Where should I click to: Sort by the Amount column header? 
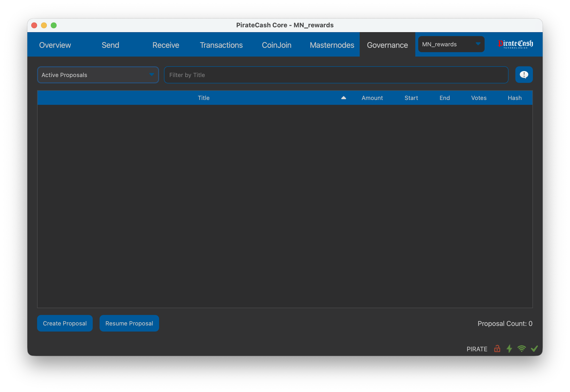[x=372, y=98]
